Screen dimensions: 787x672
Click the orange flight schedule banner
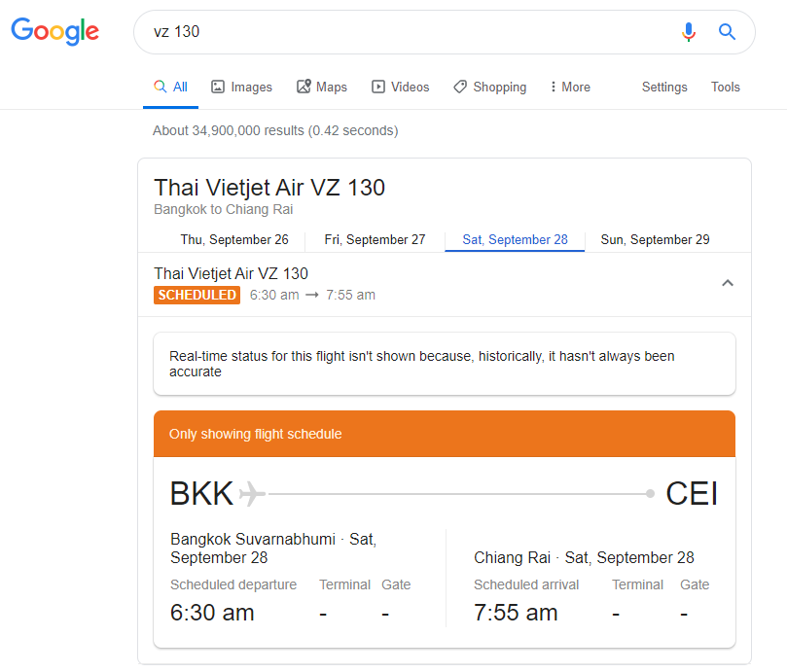[444, 434]
